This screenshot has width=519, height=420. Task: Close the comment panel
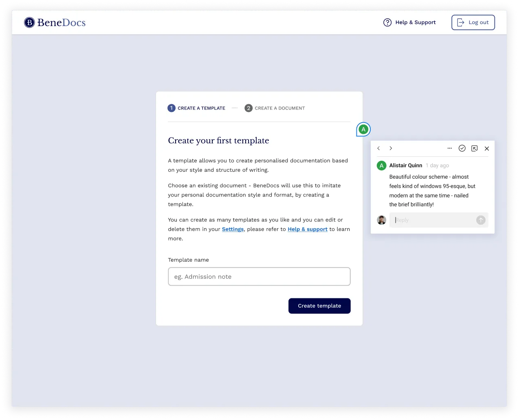tap(486, 148)
